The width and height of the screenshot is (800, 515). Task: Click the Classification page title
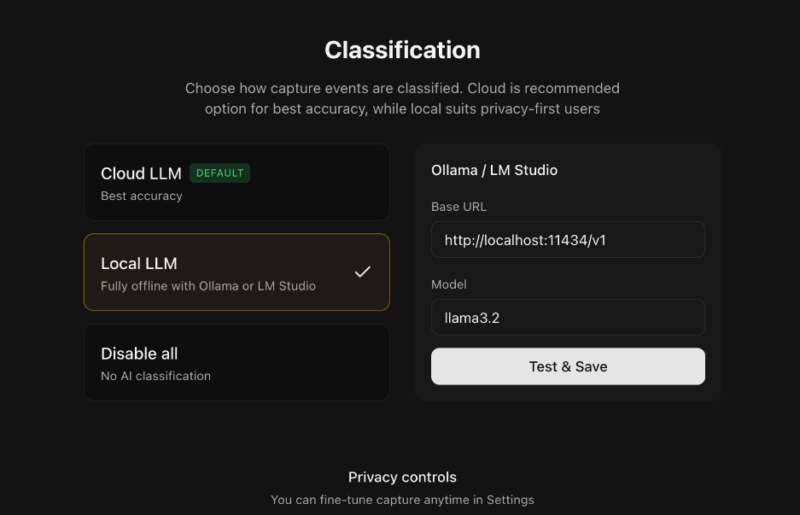tap(402, 50)
